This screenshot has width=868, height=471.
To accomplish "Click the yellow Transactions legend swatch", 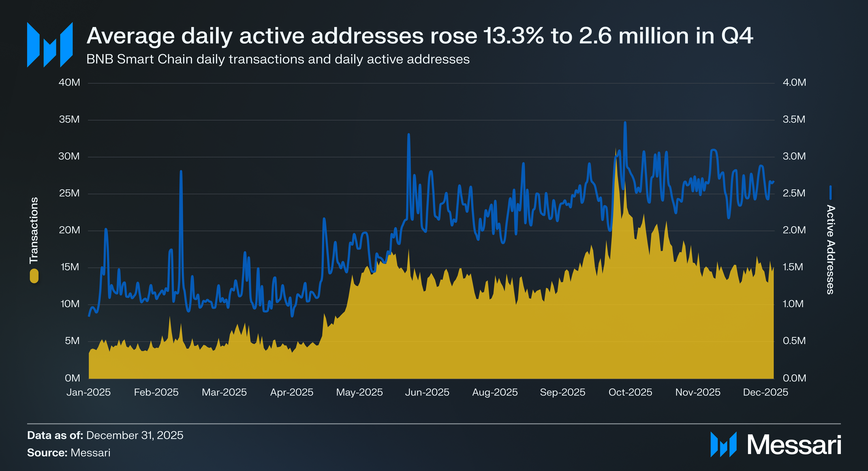I will click(x=34, y=276).
